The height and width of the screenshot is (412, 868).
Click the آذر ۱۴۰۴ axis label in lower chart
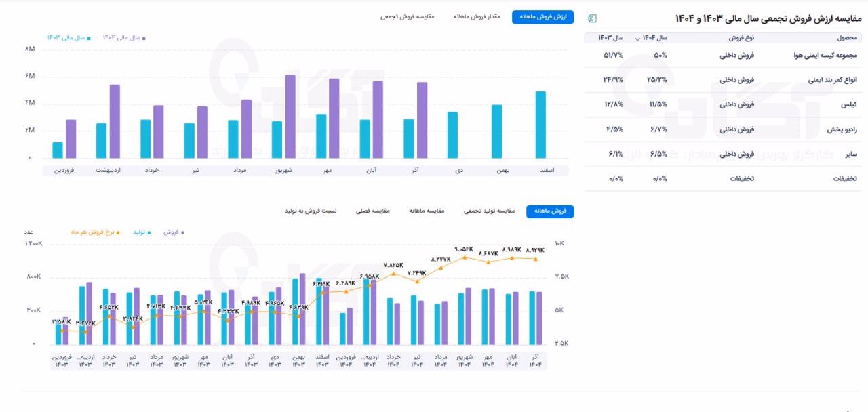tap(535, 360)
